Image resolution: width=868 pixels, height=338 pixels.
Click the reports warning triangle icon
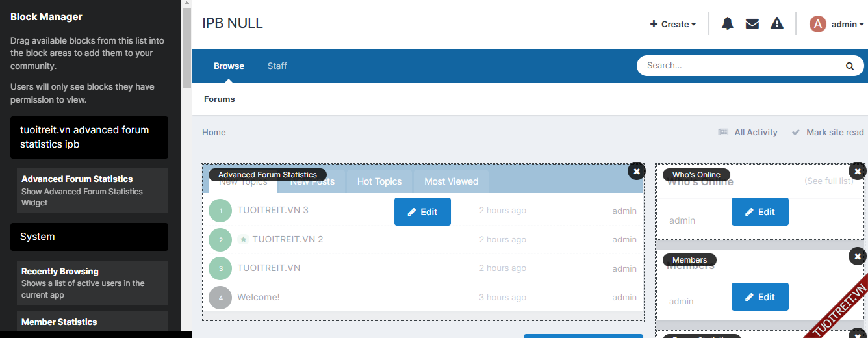click(x=777, y=24)
